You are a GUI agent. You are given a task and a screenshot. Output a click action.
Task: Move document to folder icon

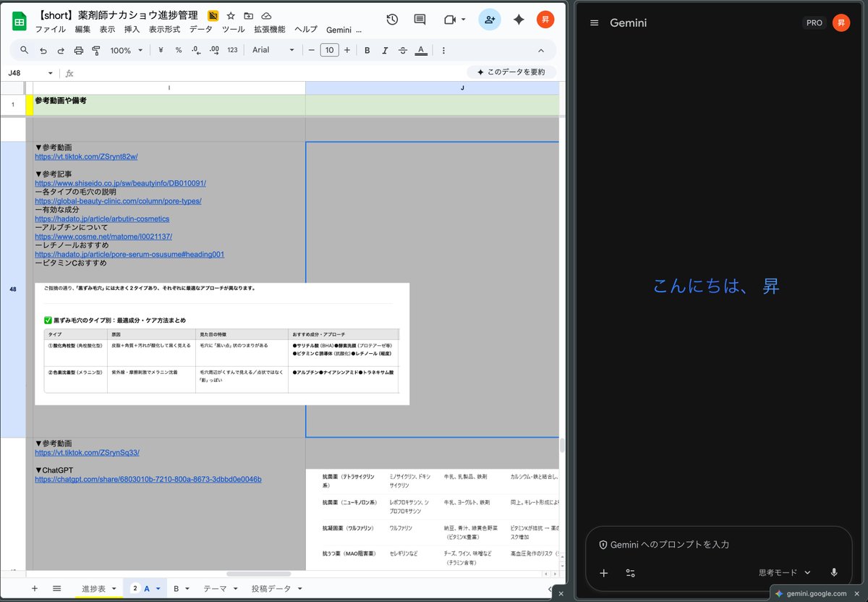click(x=249, y=16)
